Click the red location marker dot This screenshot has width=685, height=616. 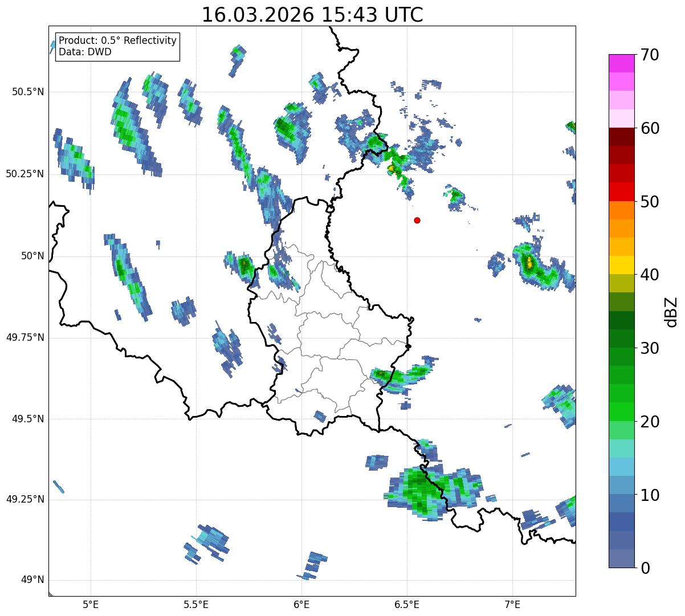click(x=417, y=220)
